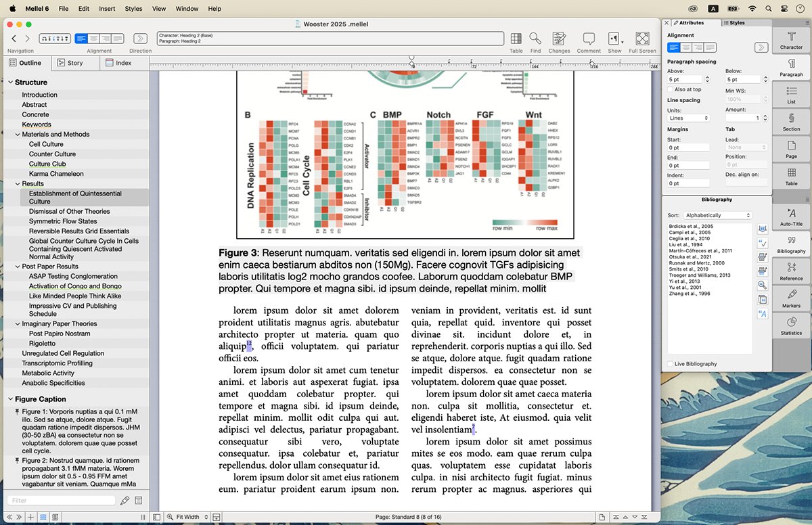This screenshot has height=525, width=812.
Task: Collapse Post Paper Results group
Action: 18,267
